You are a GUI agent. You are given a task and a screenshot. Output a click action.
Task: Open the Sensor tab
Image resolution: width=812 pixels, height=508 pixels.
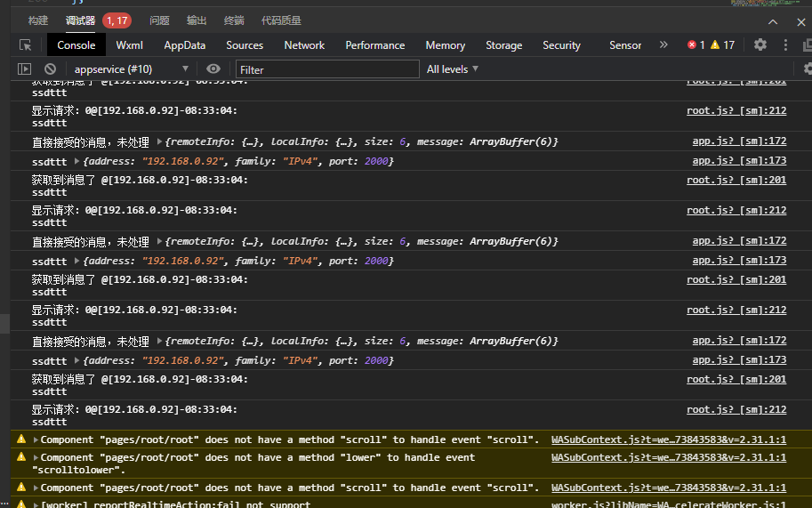click(625, 45)
